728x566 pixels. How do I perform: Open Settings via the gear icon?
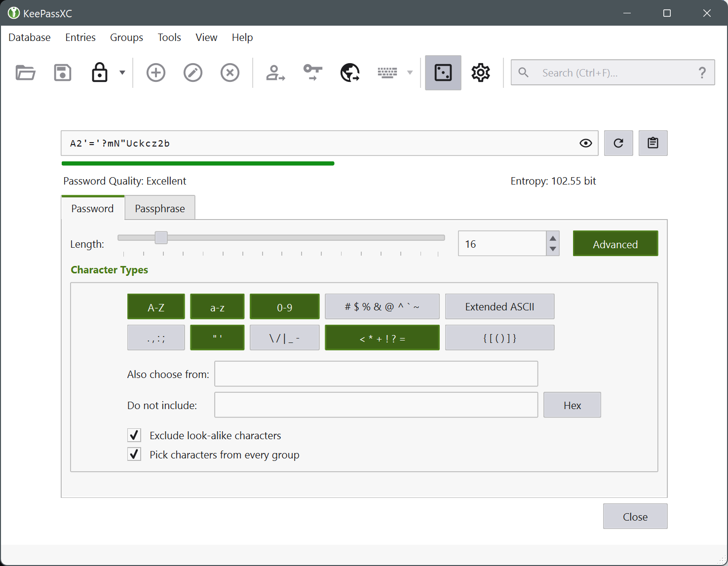pos(480,73)
